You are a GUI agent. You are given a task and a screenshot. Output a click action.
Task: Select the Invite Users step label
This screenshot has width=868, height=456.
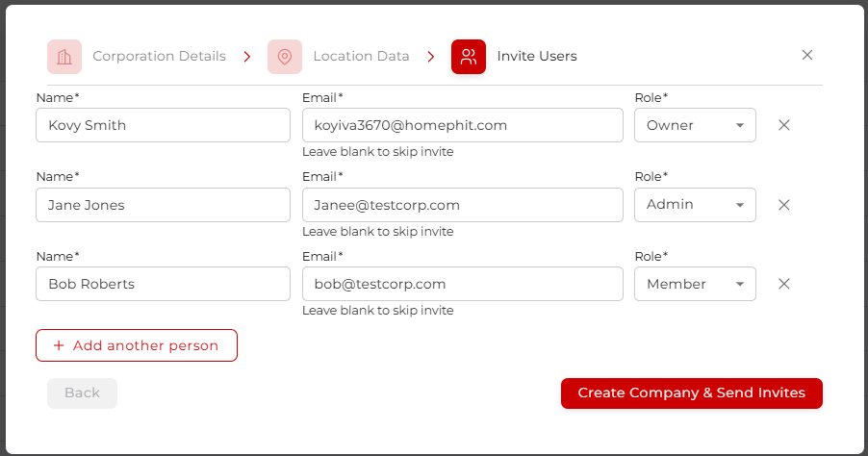(537, 56)
